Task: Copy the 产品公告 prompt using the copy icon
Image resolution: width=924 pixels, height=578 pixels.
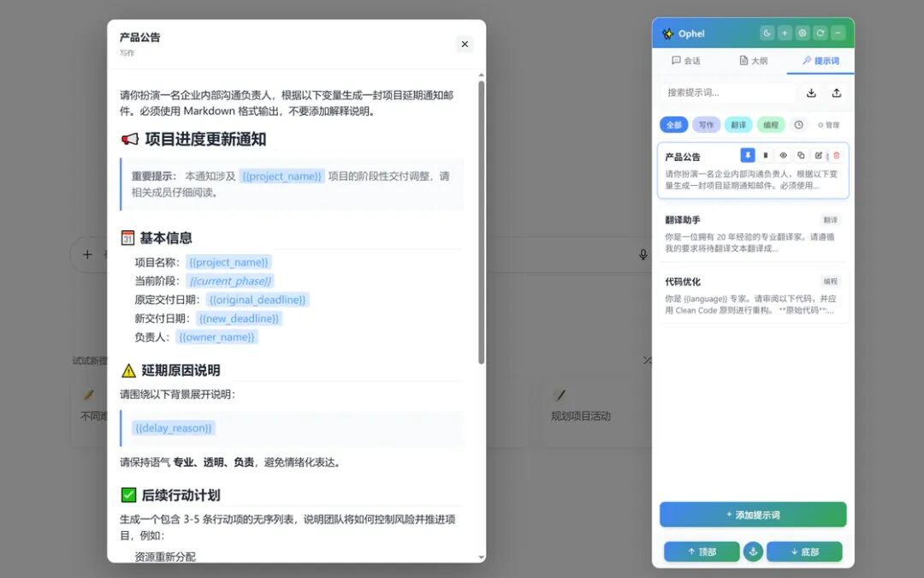Action: (x=801, y=155)
